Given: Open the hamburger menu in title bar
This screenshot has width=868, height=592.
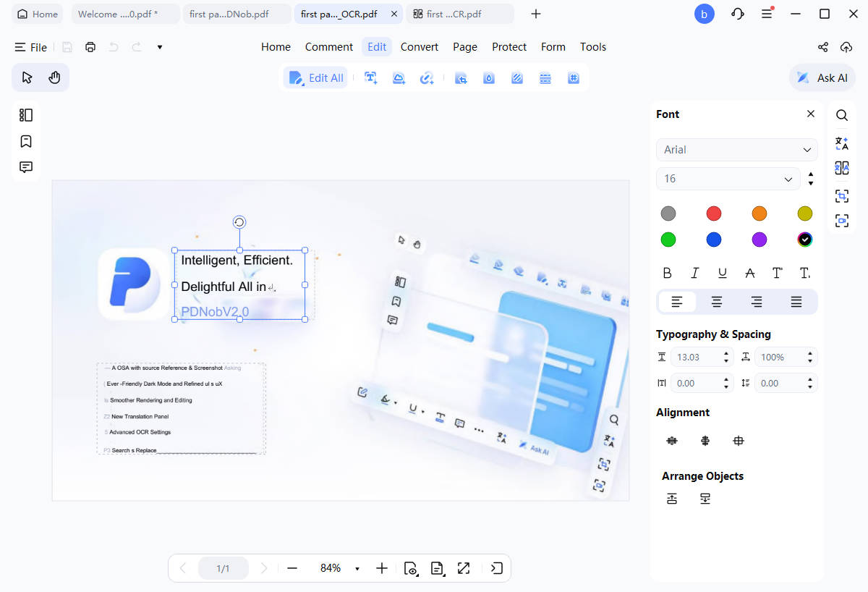Looking at the screenshot, I should [x=767, y=14].
